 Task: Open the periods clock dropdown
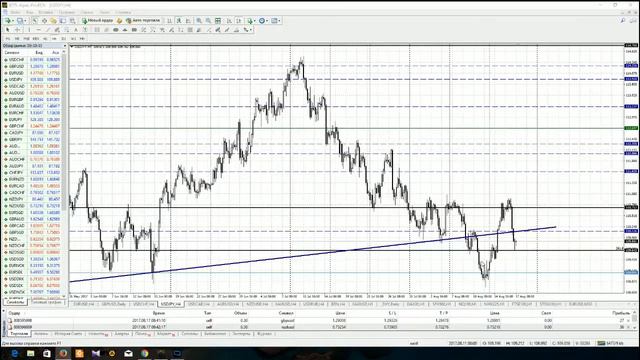267,20
